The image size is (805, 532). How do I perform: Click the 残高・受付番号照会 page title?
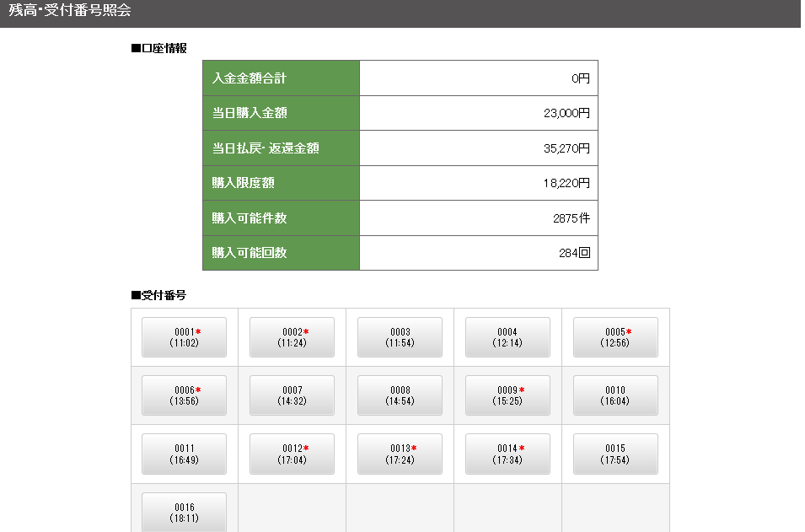click(x=70, y=10)
